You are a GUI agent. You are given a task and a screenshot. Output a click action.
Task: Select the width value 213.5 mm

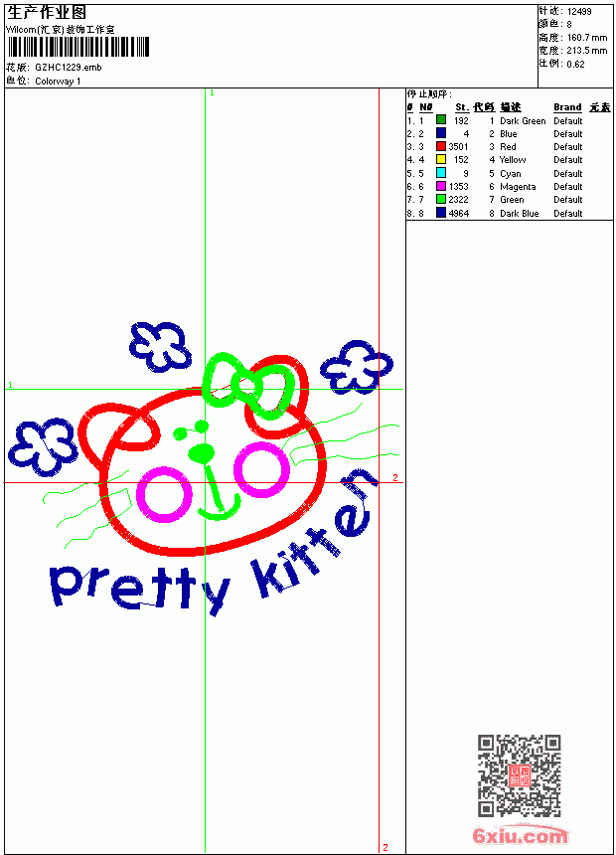[587, 51]
